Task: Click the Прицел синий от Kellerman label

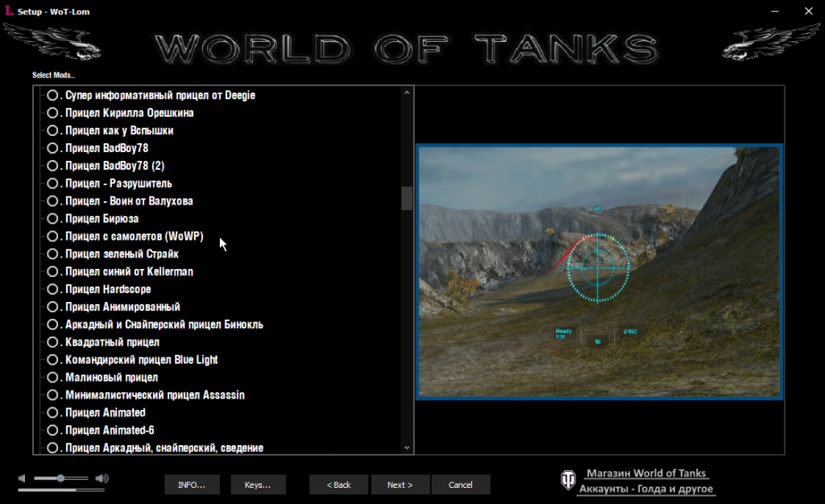Action: coord(129,271)
